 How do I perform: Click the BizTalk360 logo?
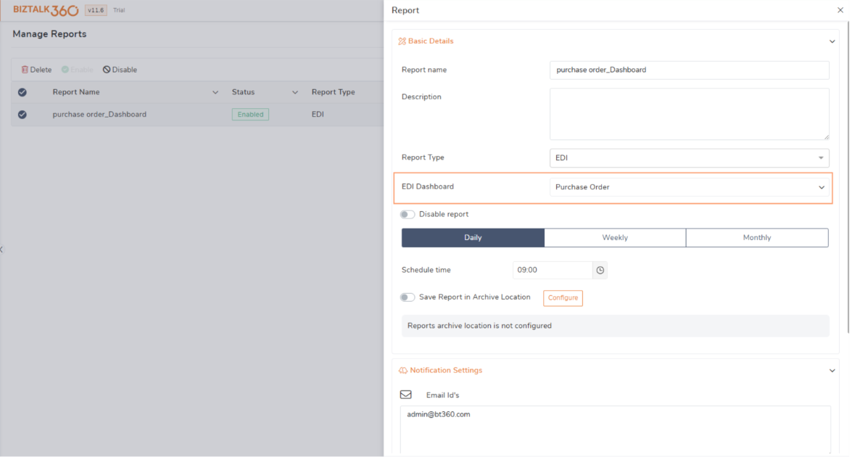(x=46, y=10)
